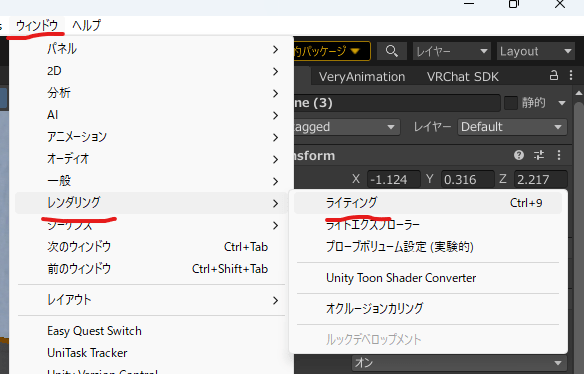Switch to the VeryAnimation tab
This screenshot has height=374, width=584.
tap(362, 77)
